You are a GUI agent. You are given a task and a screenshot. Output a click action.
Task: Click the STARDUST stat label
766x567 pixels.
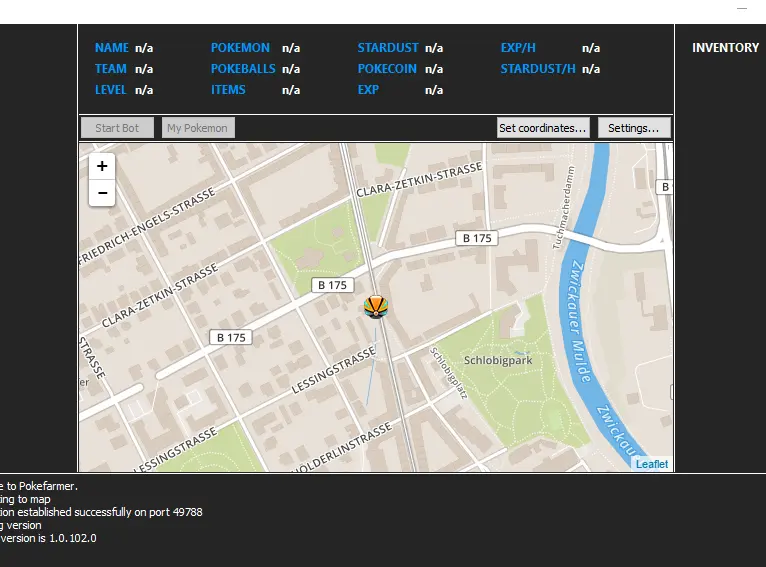[x=387, y=48]
